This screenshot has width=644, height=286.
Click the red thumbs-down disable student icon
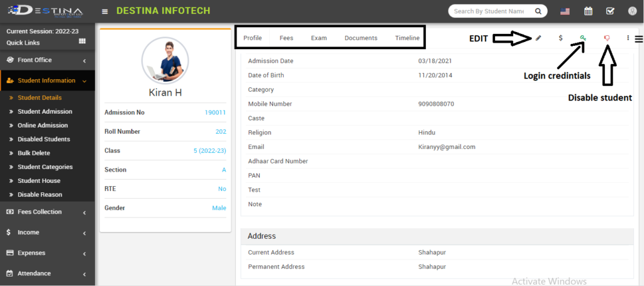[607, 38]
